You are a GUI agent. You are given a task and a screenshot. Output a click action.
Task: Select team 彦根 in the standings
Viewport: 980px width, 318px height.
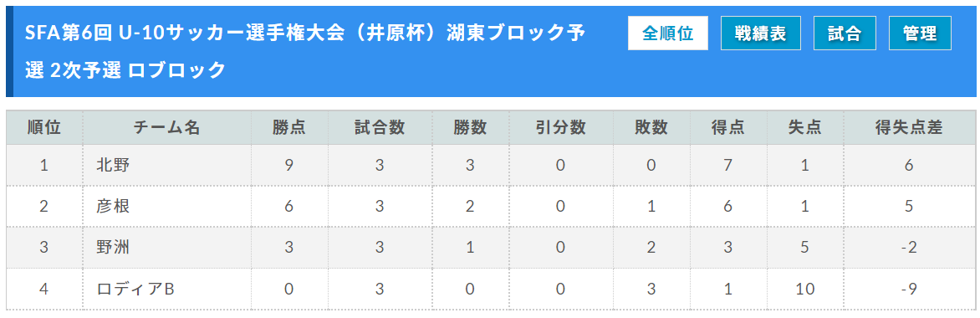[x=113, y=206]
